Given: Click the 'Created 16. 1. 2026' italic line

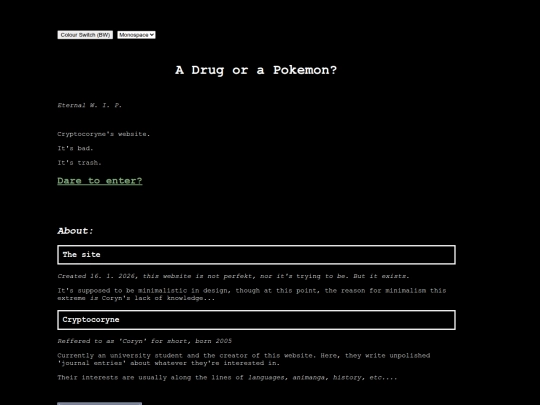Looking at the screenshot, I should [x=233, y=276].
